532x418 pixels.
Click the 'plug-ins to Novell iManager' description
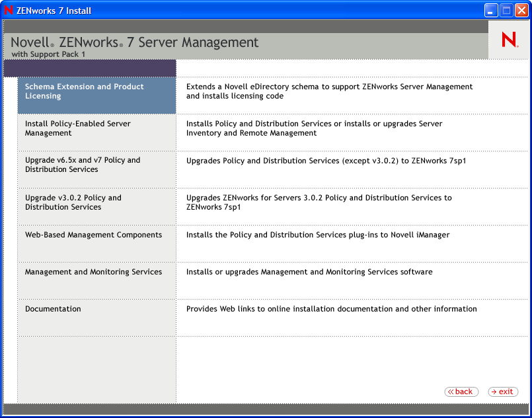[318, 235]
